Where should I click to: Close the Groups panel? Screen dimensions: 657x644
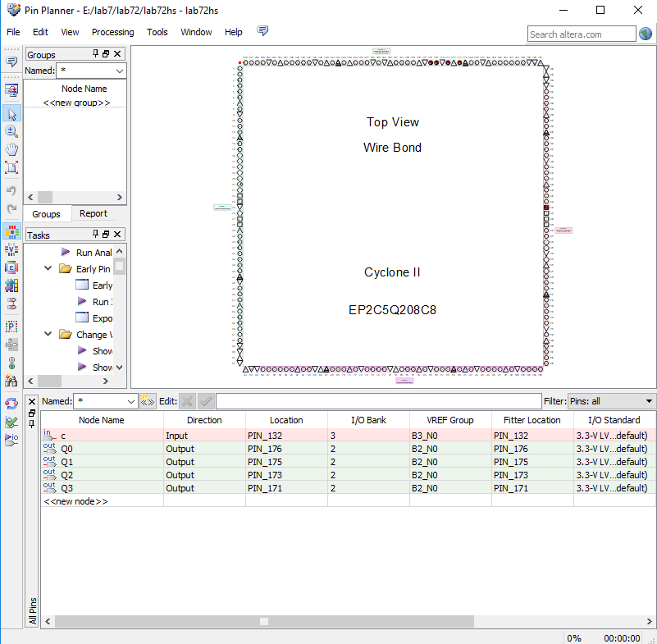click(117, 53)
